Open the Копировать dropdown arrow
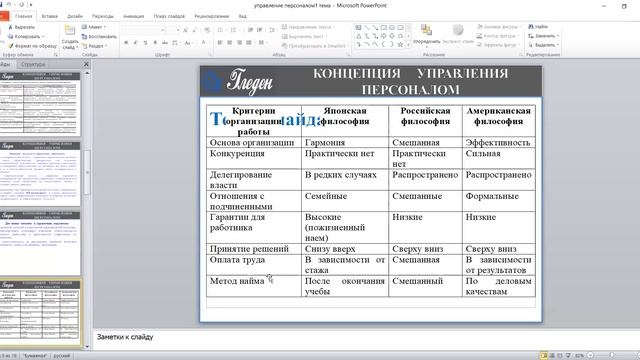The width and height of the screenshot is (640, 360). [43, 36]
